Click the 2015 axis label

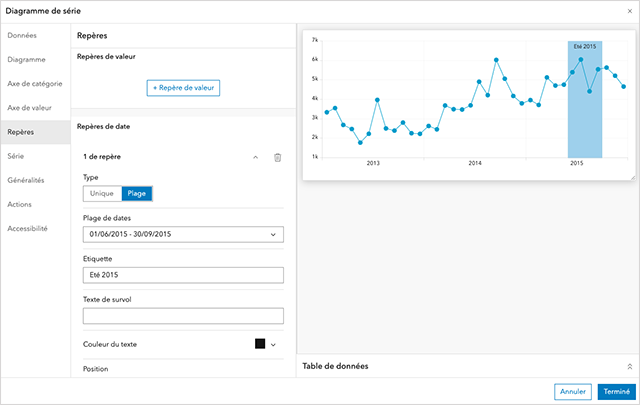[576, 163]
